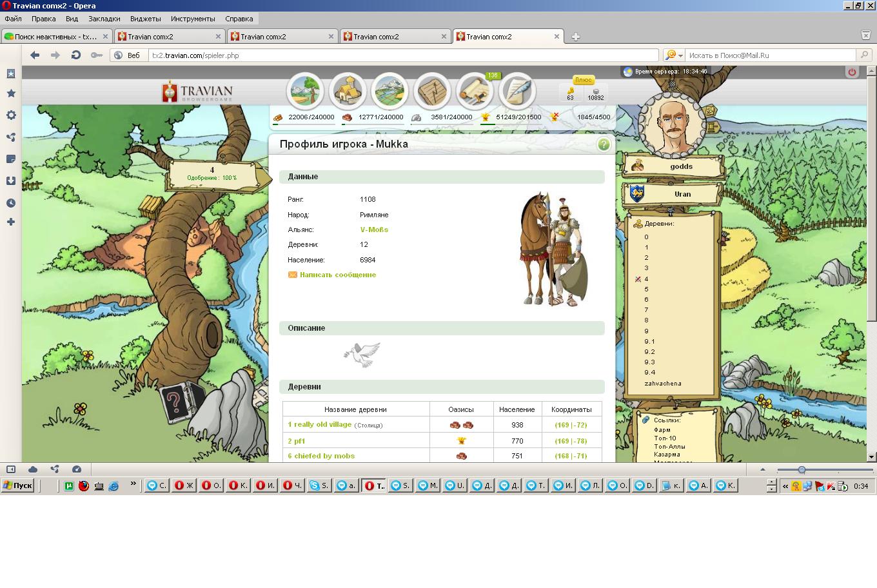Screen dimensions: 877x588
Task: Click the hero portrait avatar
Action: coord(673,125)
